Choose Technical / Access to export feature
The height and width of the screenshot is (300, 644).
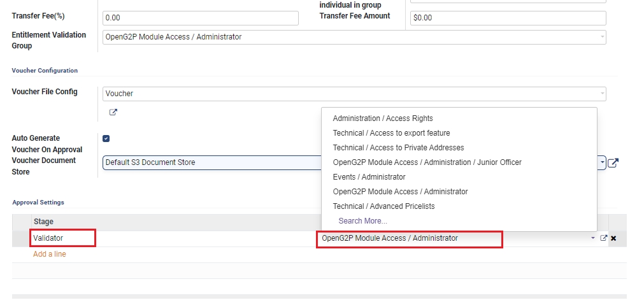click(391, 133)
